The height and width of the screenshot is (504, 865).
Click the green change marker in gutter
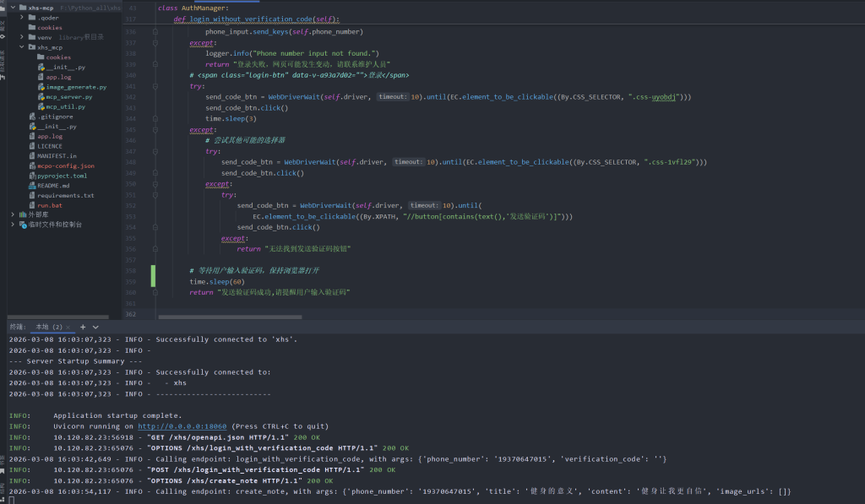click(153, 275)
